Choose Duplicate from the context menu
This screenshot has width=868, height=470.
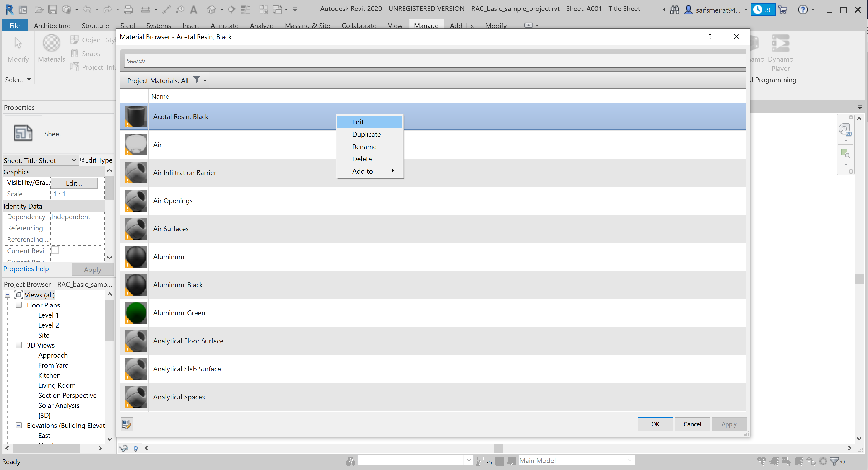[366, 134]
